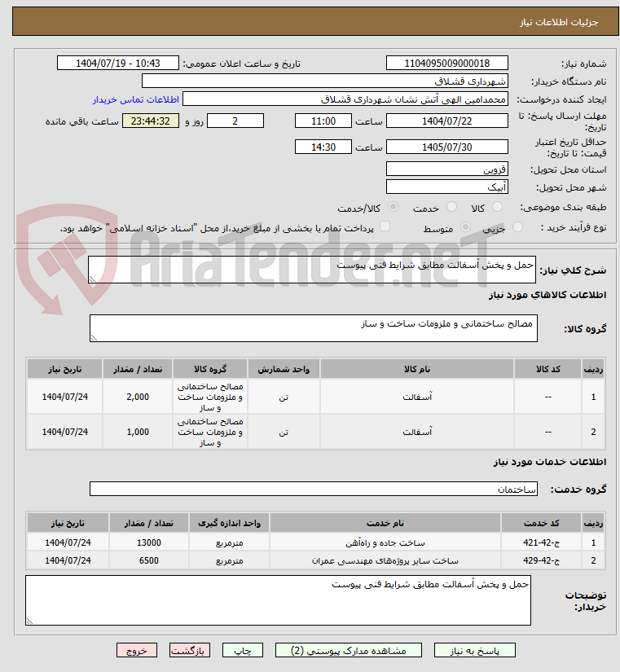
Task: Click the 'پاسخ به نیاز' button
Action: 475,650
